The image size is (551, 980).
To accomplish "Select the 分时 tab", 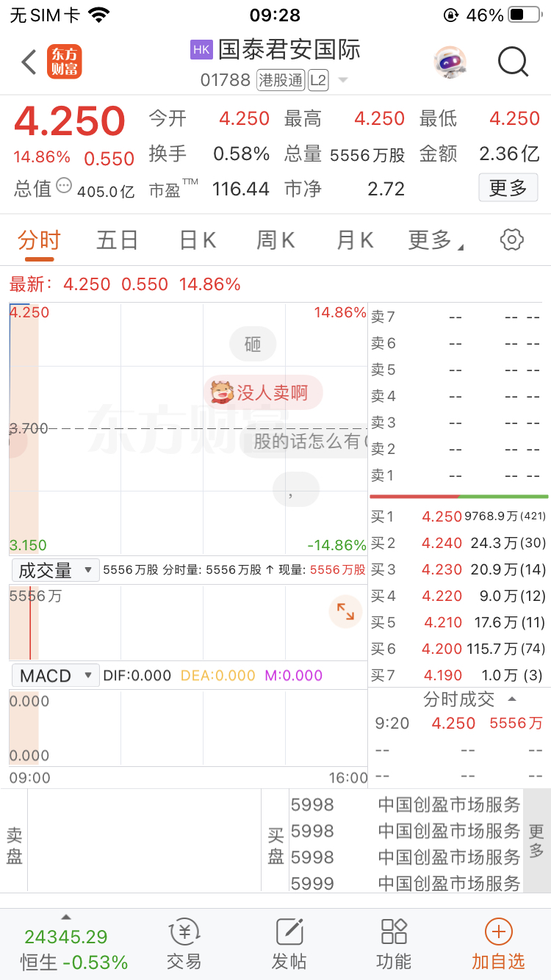I will pyautogui.click(x=39, y=239).
